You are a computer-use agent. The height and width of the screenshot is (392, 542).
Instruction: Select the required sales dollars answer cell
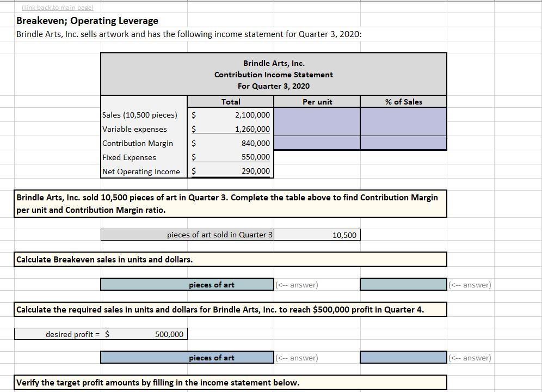pos(403,358)
